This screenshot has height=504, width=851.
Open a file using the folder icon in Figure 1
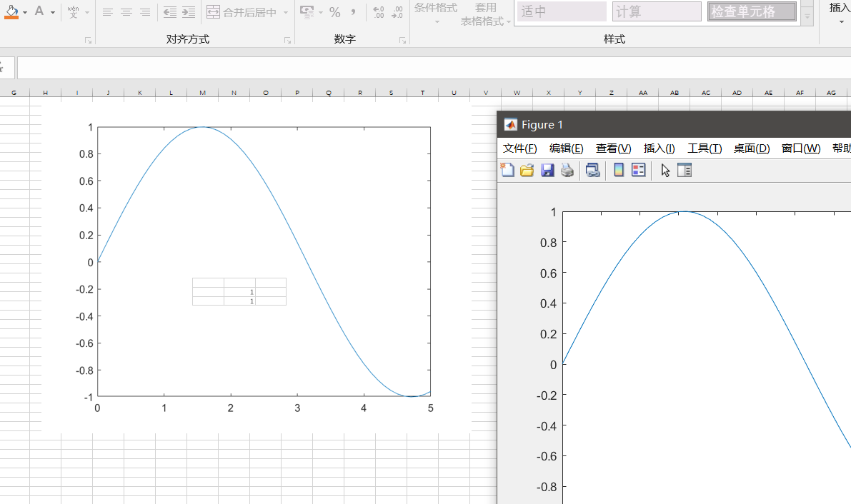click(527, 170)
